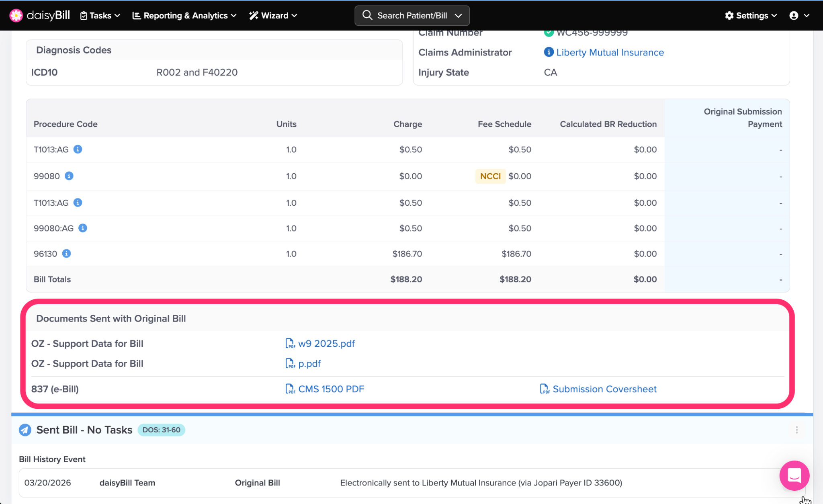Open the chat support bubble
This screenshot has width=823, height=504.
(x=794, y=475)
